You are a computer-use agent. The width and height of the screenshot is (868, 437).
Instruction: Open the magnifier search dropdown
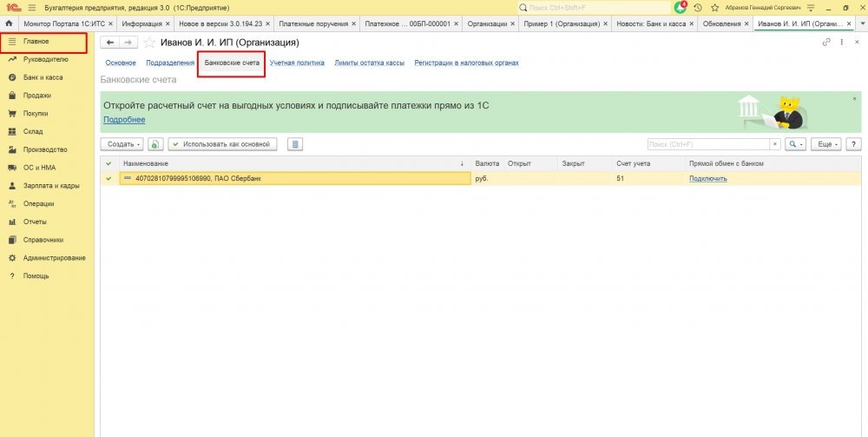click(796, 144)
